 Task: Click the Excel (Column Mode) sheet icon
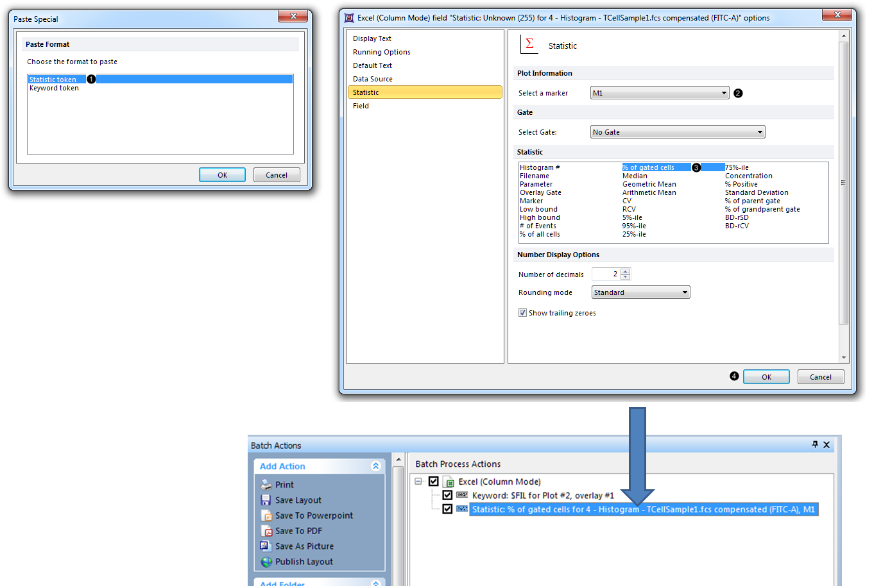point(449,482)
